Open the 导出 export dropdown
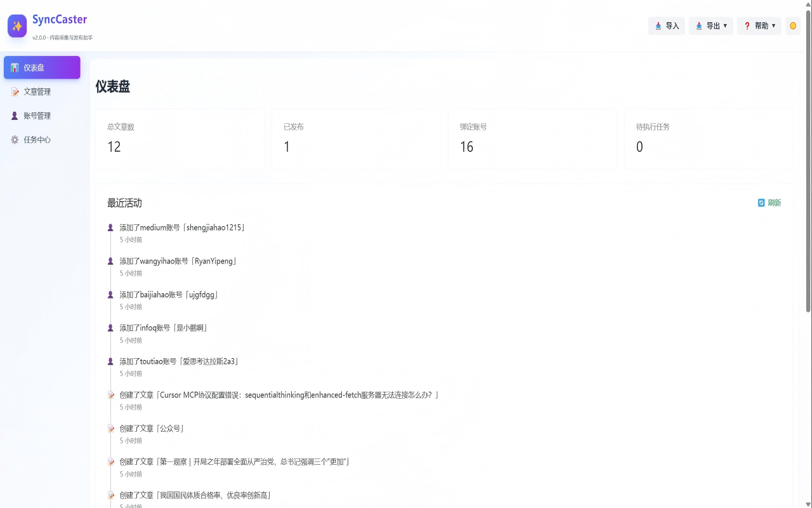Image resolution: width=812 pixels, height=508 pixels. 711,26
